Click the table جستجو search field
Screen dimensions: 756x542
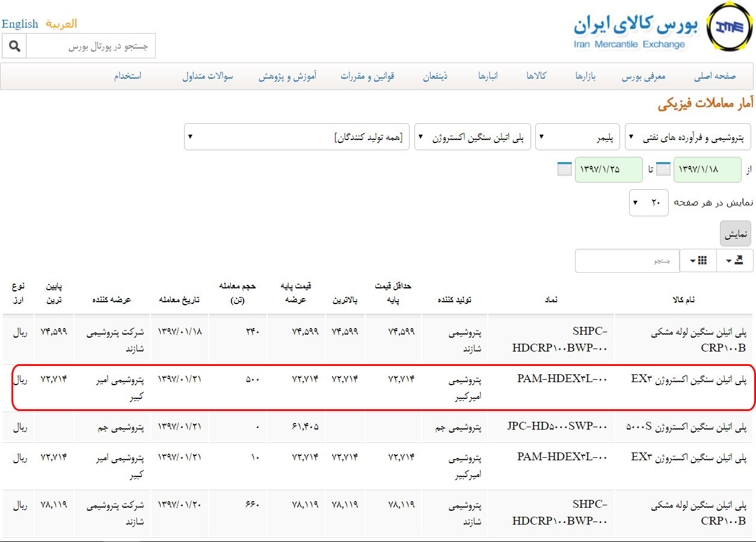coord(627,261)
